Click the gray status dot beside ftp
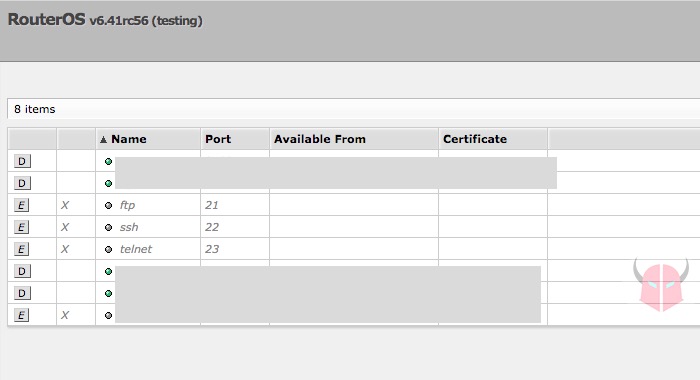Screen dimensions: 700x380 point(108,205)
